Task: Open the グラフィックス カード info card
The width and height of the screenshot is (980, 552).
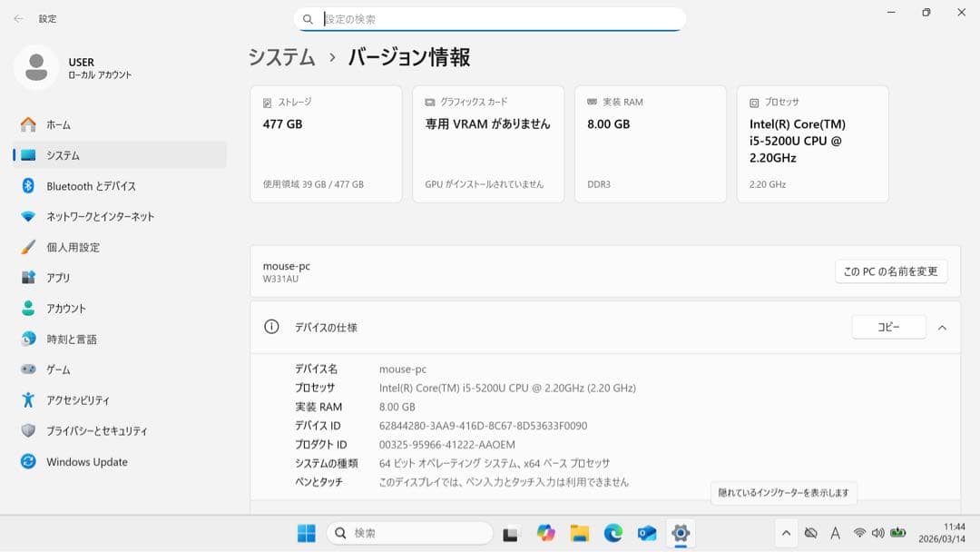Action: (488, 144)
